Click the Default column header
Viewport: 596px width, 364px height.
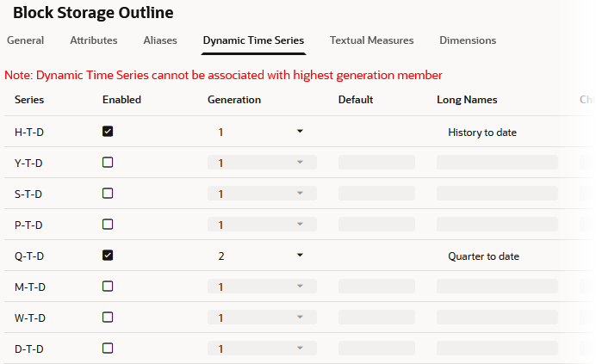pyautogui.click(x=356, y=100)
